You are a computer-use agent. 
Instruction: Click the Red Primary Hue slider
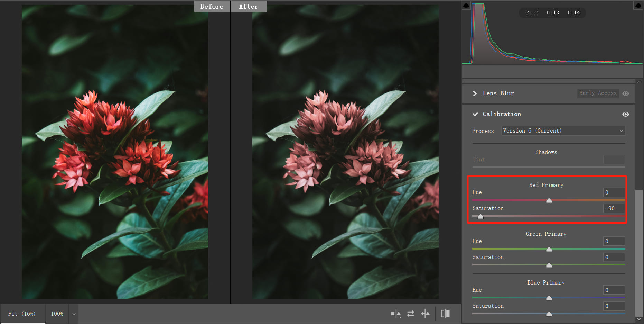549,200
